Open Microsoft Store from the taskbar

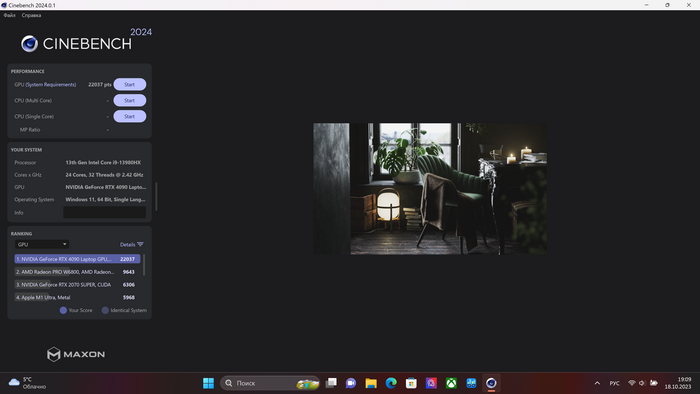411,383
